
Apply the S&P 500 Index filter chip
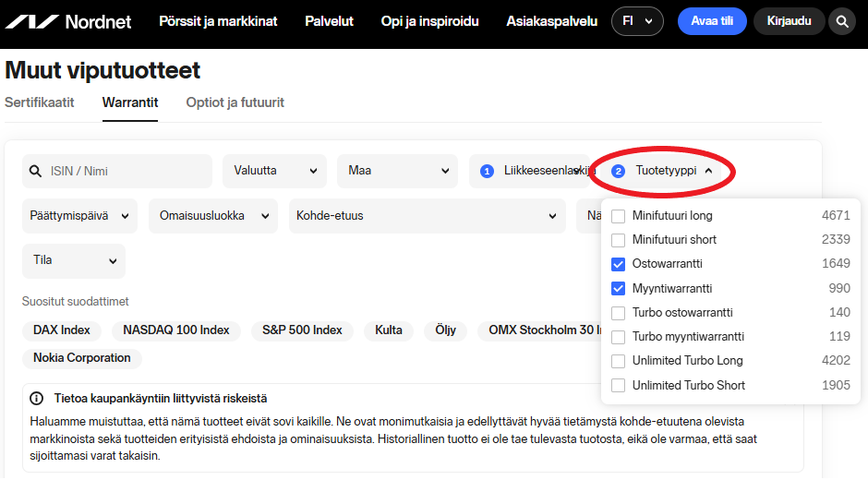click(302, 330)
